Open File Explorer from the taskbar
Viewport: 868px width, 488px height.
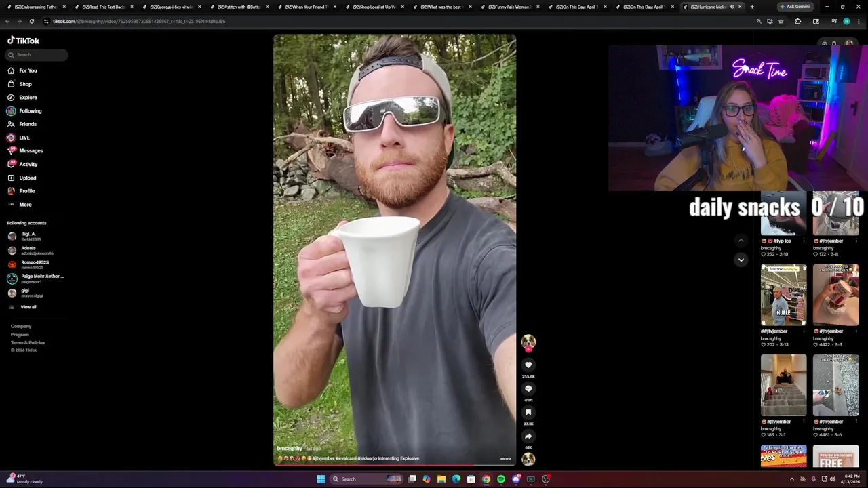click(441, 479)
